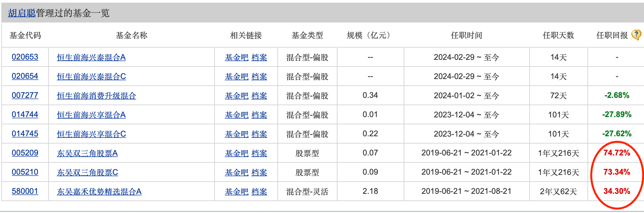The image size is (644, 213).
Task: Open 基金吧 link for 恒生前海兴享混合C
Action: tap(237, 134)
